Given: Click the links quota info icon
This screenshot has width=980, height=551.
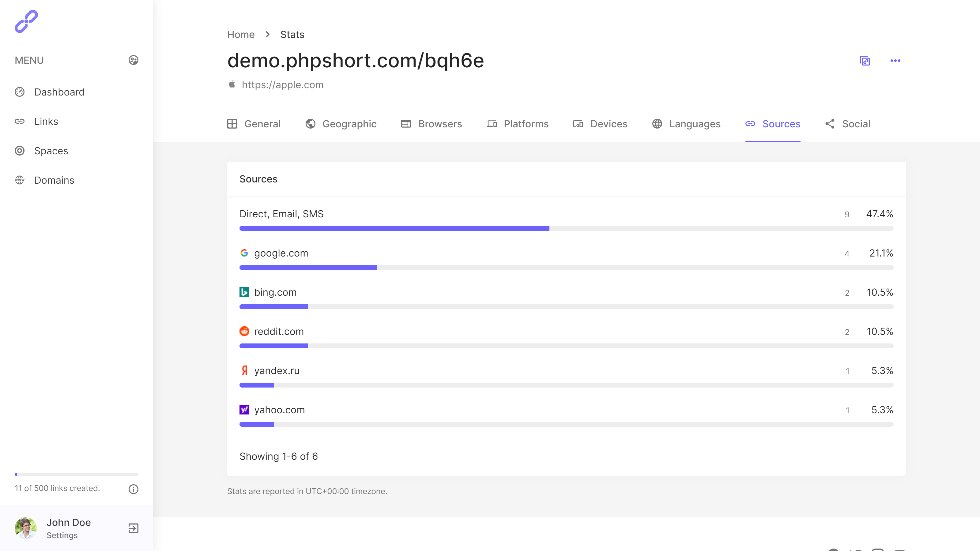Looking at the screenshot, I should pos(133,489).
